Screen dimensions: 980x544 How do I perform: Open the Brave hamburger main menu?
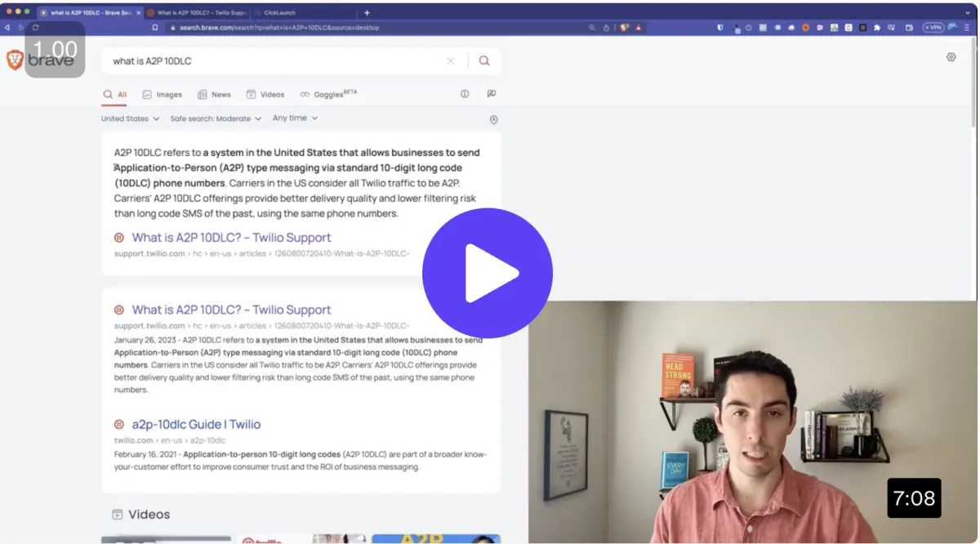pyautogui.click(x=967, y=27)
